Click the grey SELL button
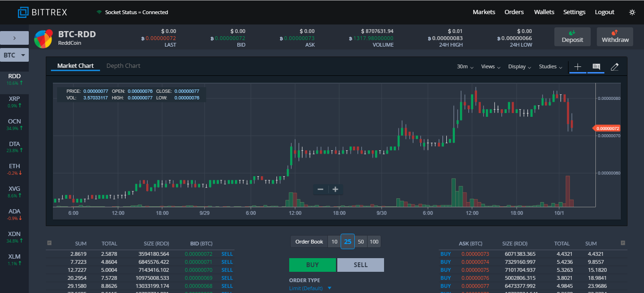644x293 pixels. 360,265
